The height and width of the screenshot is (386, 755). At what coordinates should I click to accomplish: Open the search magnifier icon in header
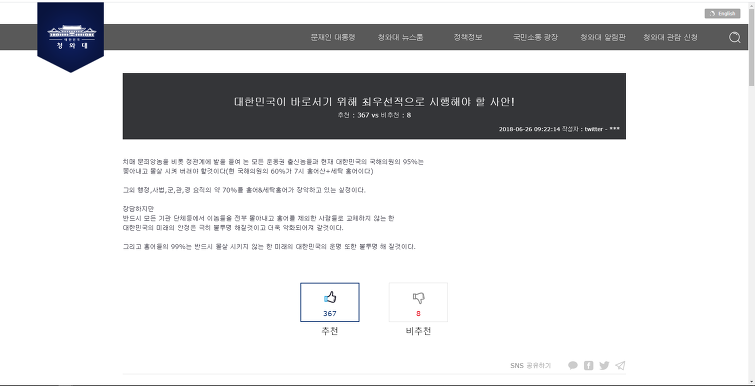click(x=734, y=38)
